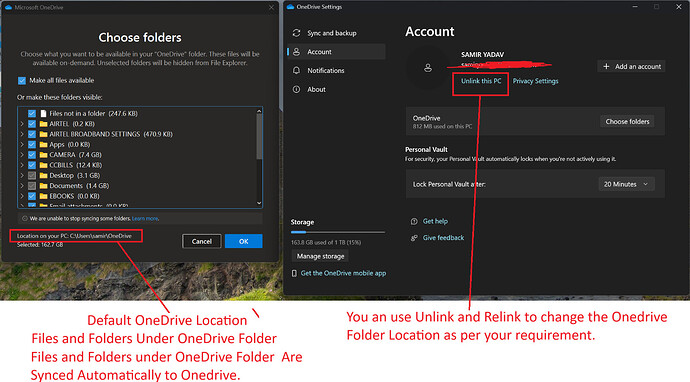Click the Notifications bell icon
690x382 pixels.
(x=297, y=70)
